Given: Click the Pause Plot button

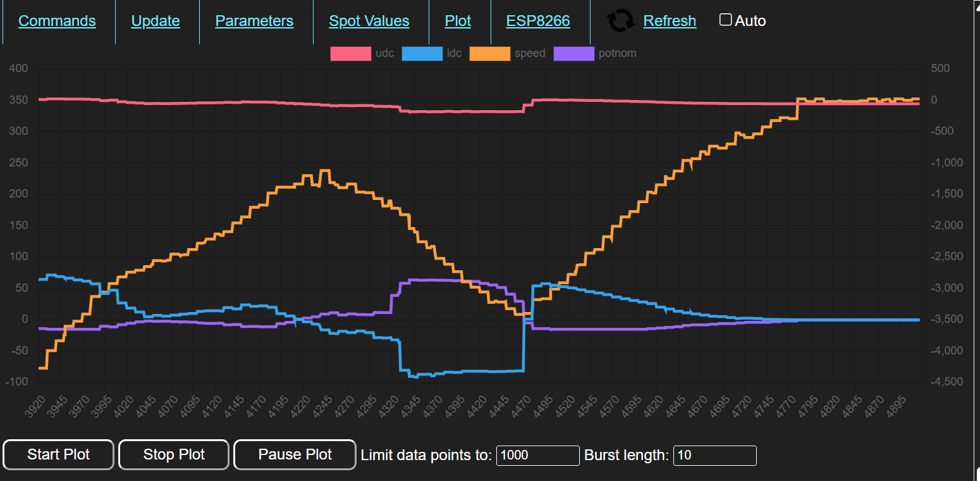Looking at the screenshot, I should tap(295, 454).
